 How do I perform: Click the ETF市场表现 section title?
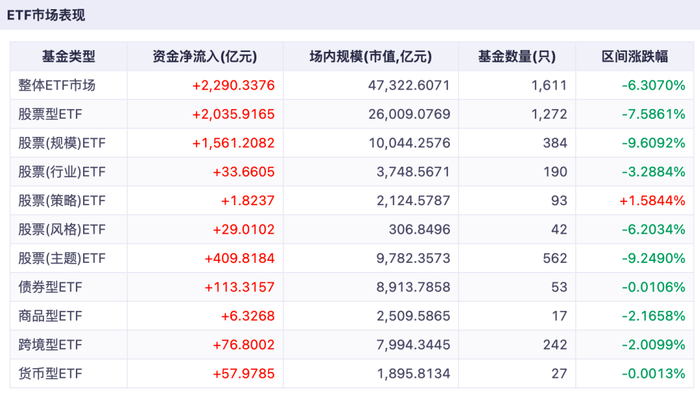46,15
